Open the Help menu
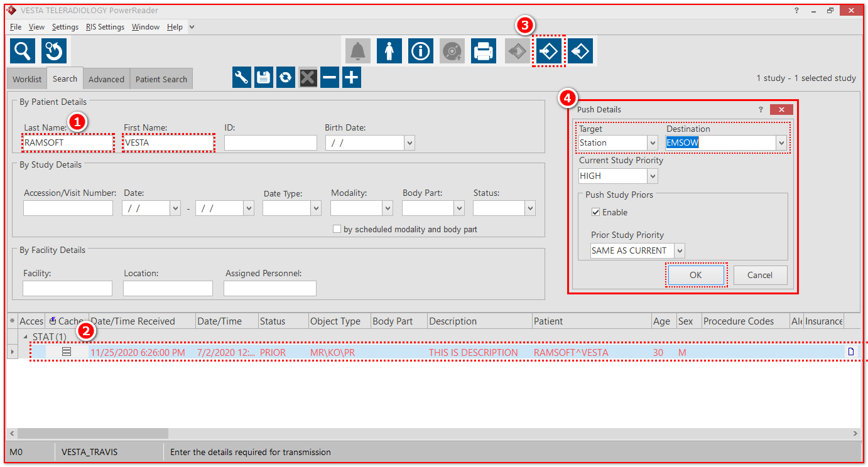The width and height of the screenshot is (868, 467). click(175, 27)
